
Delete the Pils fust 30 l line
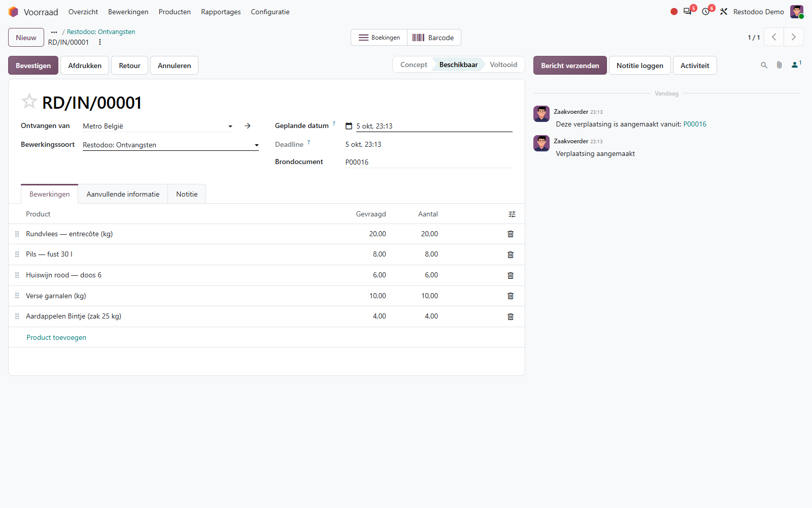511,255
